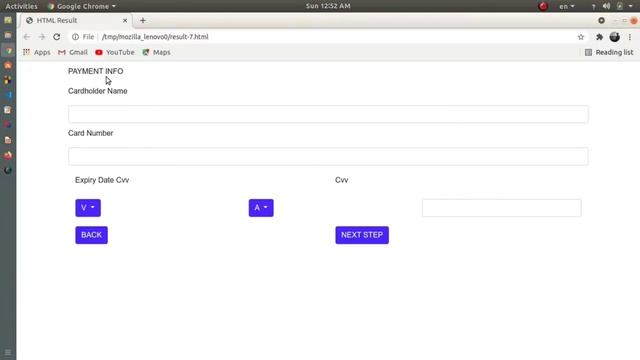Screen dimensions: 640x360
Task: Open the system menu arrow in top bar
Action: (x=631, y=6)
